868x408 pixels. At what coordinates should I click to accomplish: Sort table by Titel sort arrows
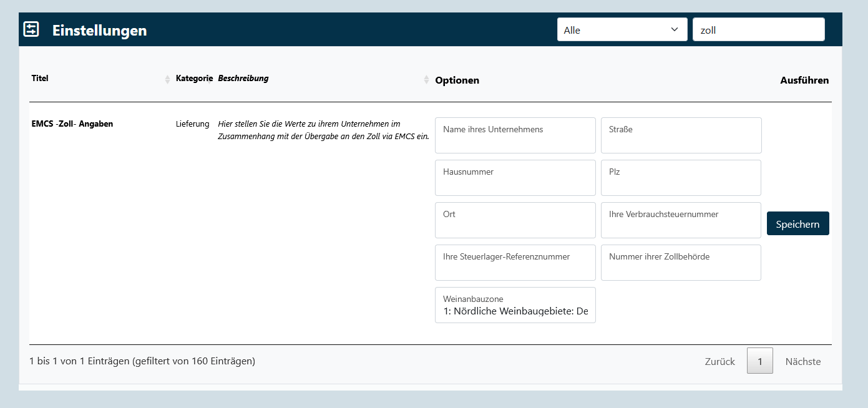click(x=167, y=79)
